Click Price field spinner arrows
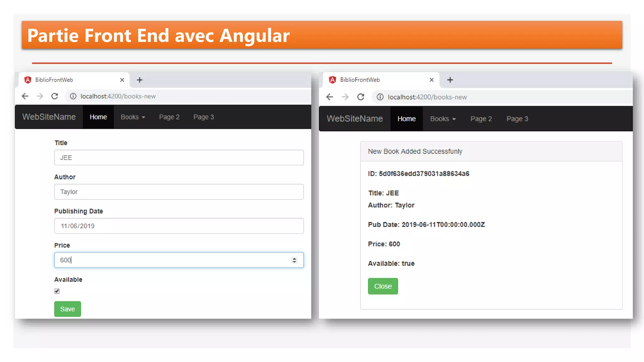This screenshot has width=644, height=362. (x=294, y=260)
